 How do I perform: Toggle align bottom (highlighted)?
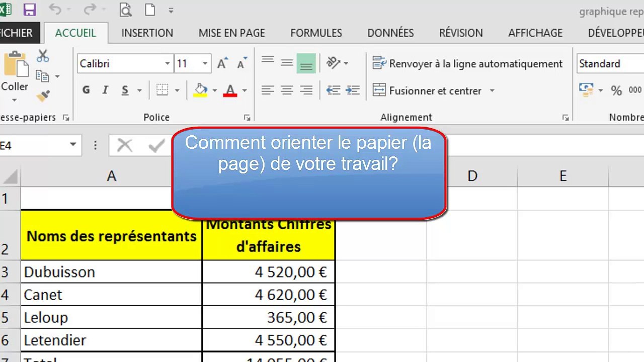pyautogui.click(x=306, y=63)
